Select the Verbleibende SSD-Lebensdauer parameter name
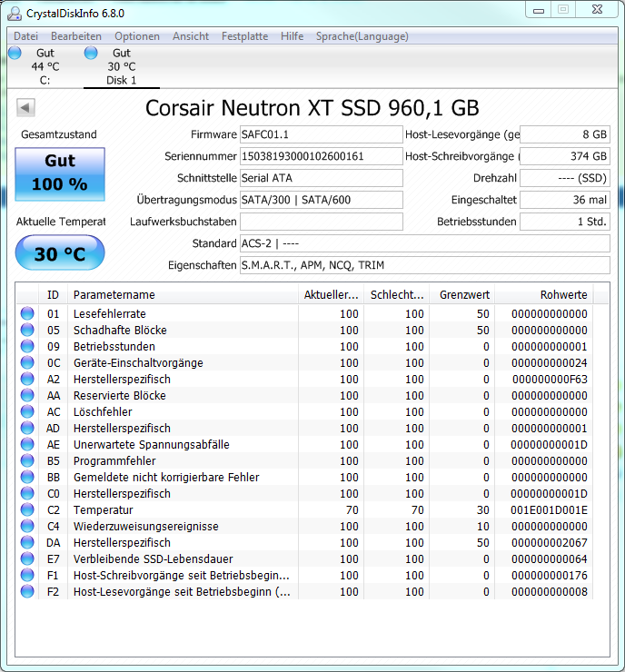The height and width of the screenshot is (672, 625). 153,558
